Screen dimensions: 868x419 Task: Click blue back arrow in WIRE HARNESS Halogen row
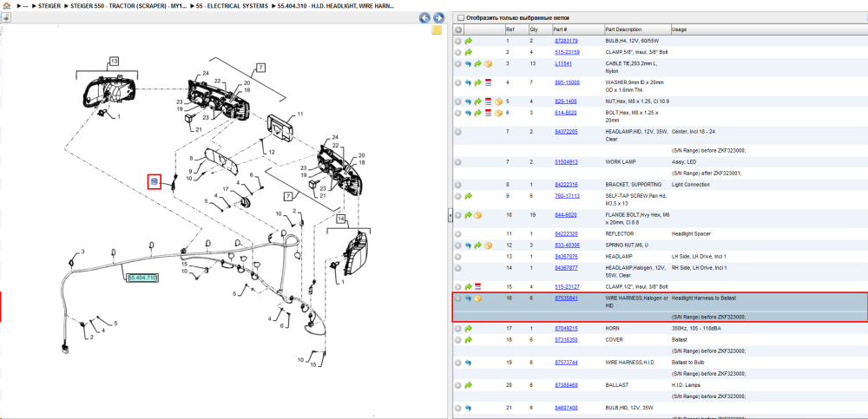coord(469,298)
